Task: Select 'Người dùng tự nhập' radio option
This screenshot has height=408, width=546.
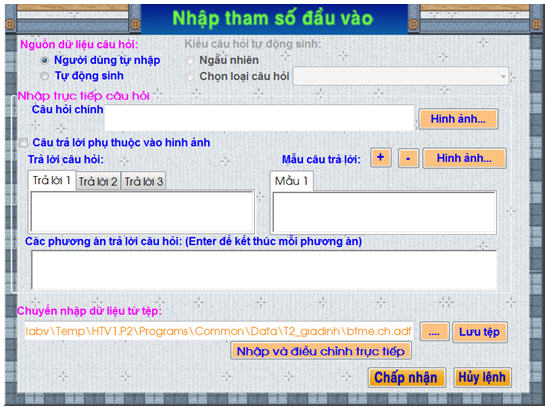Action: click(x=45, y=61)
